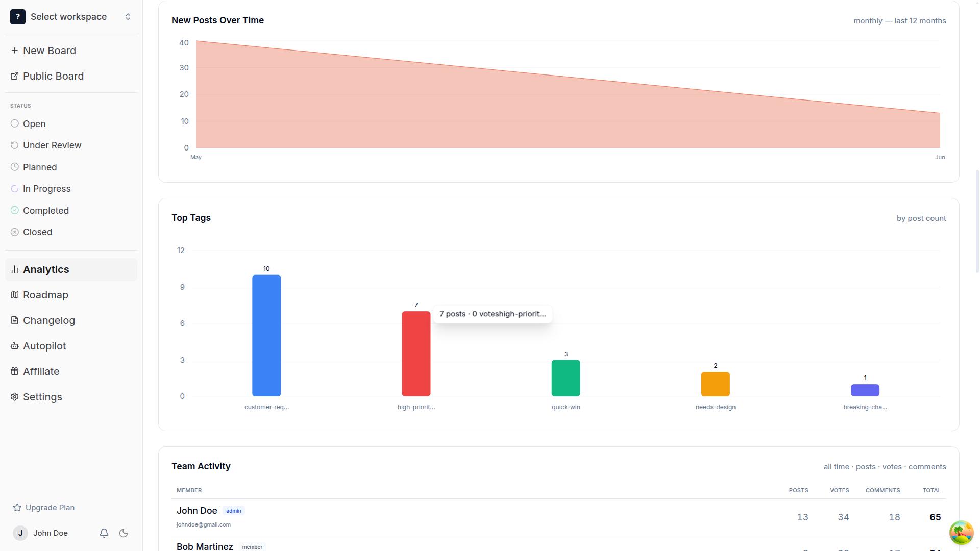Filter by Planned status

pos(71,167)
